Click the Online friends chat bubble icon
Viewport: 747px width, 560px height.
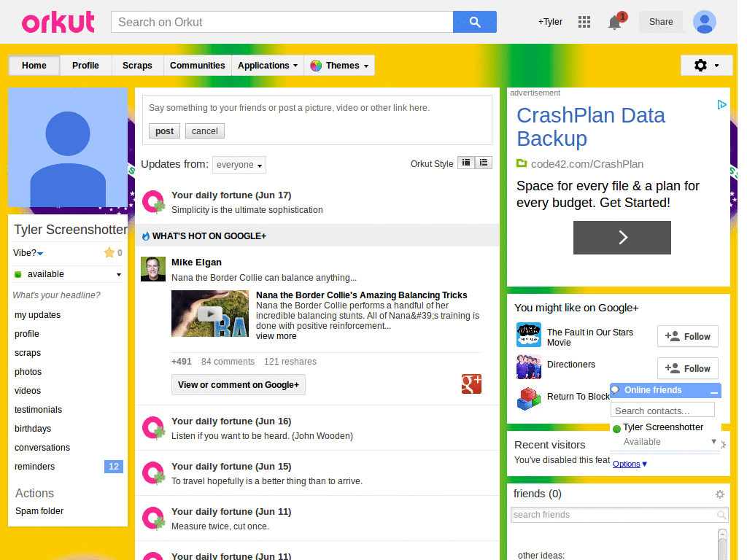[616, 390]
